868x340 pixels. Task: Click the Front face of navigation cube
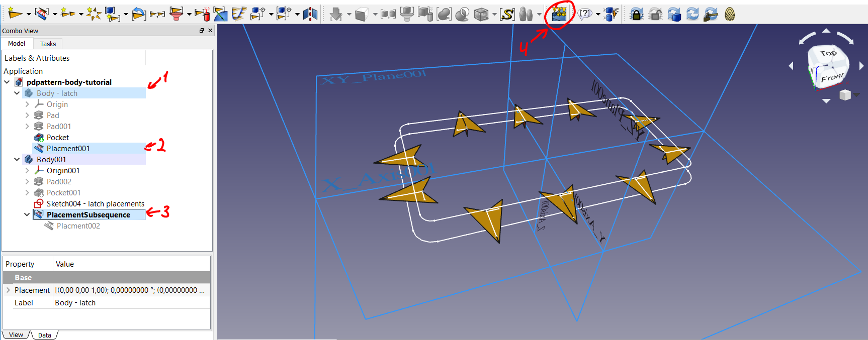click(x=832, y=77)
